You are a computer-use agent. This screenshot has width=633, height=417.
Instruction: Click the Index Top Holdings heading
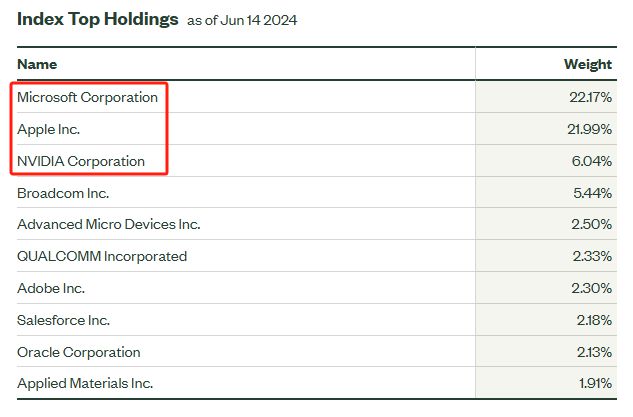[98, 19]
